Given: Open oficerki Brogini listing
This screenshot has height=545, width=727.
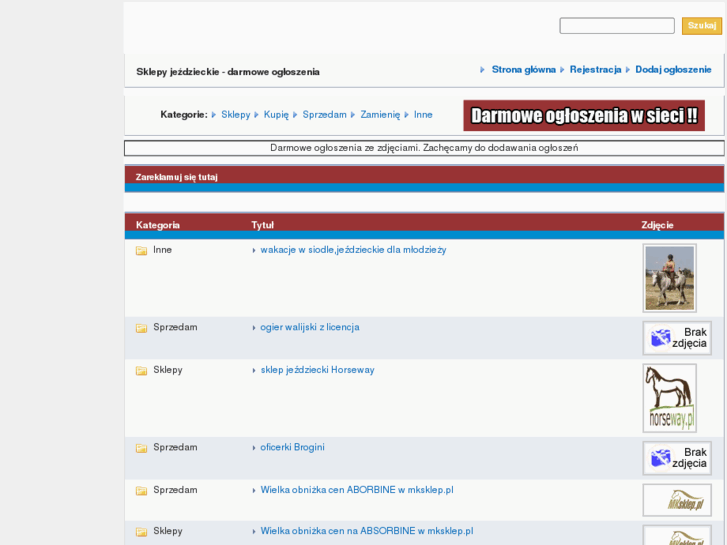Looking at the screenshot, I should pos(293,447).
